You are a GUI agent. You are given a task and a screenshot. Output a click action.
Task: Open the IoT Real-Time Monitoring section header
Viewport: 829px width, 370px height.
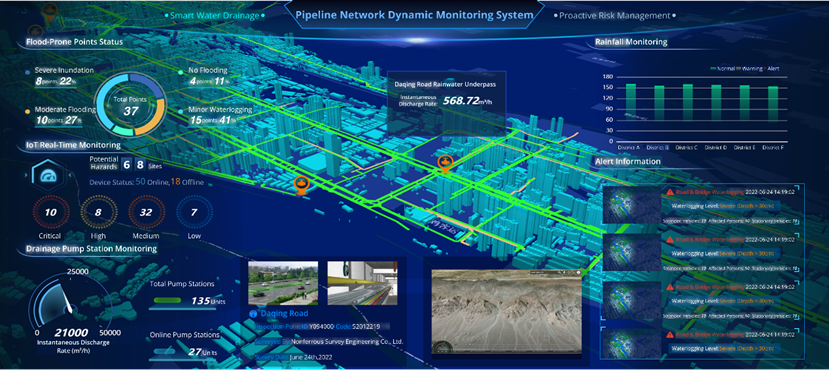click(x=73, y=144)
